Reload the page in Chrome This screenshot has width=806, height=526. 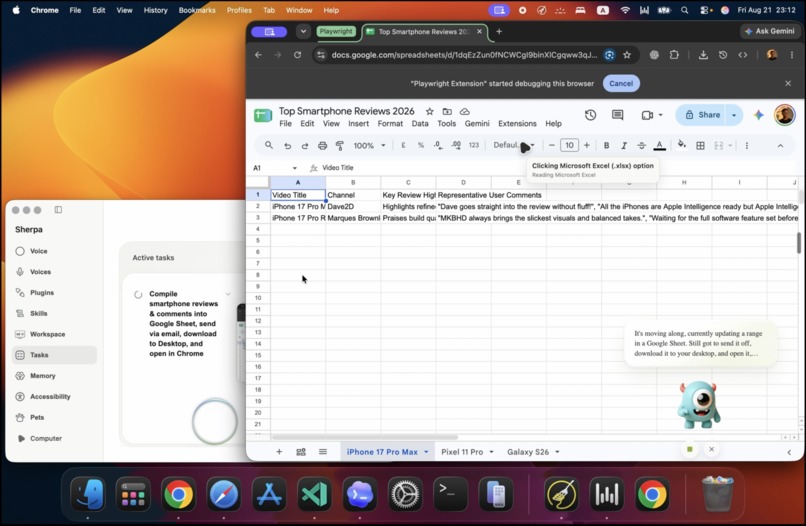[297, 55]
